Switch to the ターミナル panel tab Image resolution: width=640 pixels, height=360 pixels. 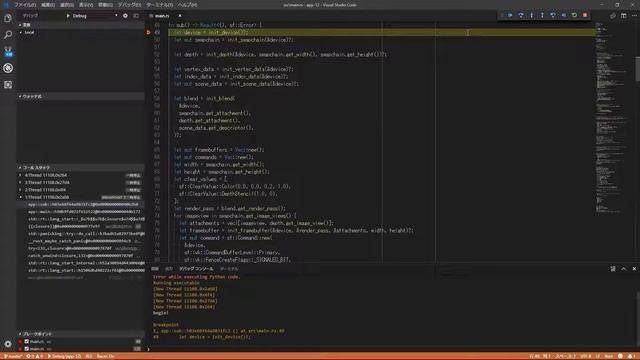pos(229,269)
